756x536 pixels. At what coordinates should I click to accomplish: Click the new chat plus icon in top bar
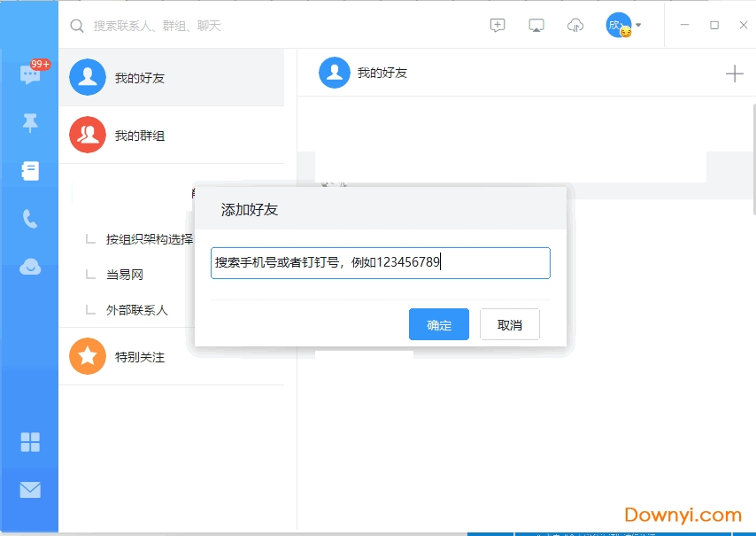point(498,26)
